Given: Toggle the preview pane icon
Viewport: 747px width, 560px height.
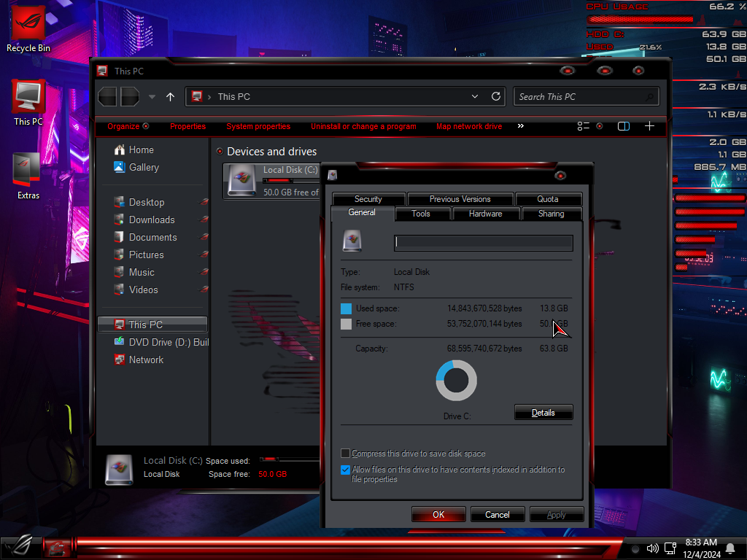Looking at the screenshot, I should pos(624,126).
